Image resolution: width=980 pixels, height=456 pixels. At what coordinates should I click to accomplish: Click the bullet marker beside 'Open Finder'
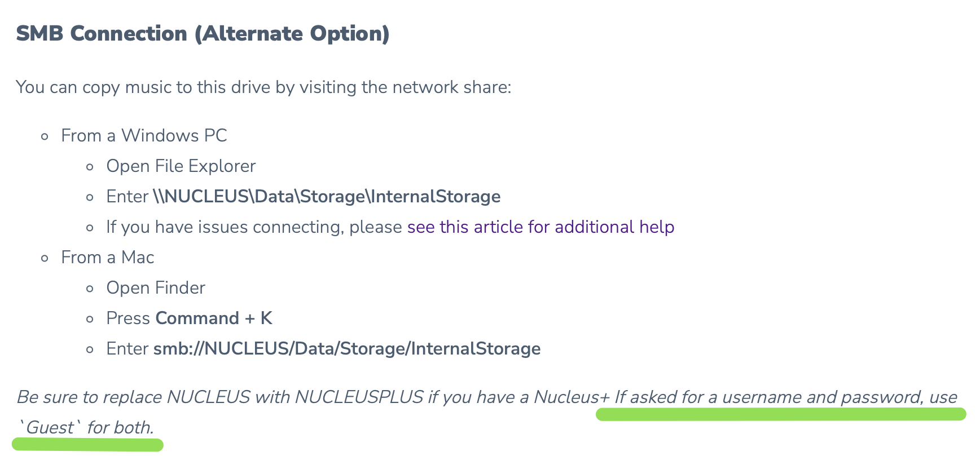pyautogui.click(x=90, y=289)
